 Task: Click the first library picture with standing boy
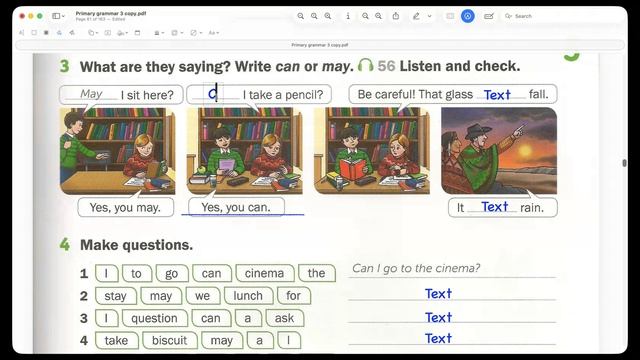118,151
